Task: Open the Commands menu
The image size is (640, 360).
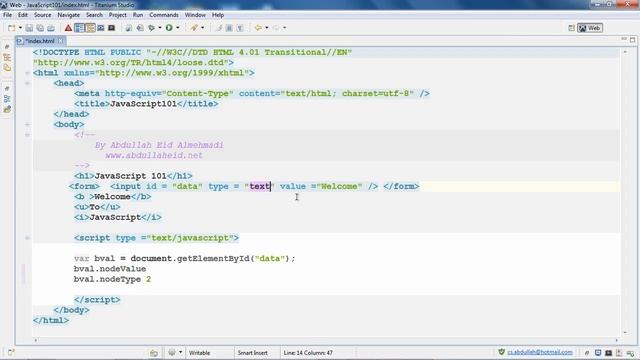Action: pyautogui.click(x=164, y=15)
